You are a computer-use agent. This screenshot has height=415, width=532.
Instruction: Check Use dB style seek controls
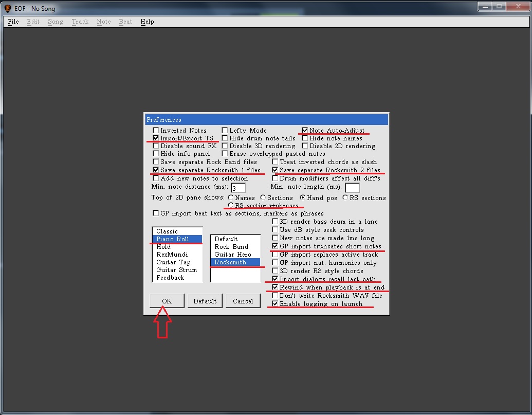[275, 230]
